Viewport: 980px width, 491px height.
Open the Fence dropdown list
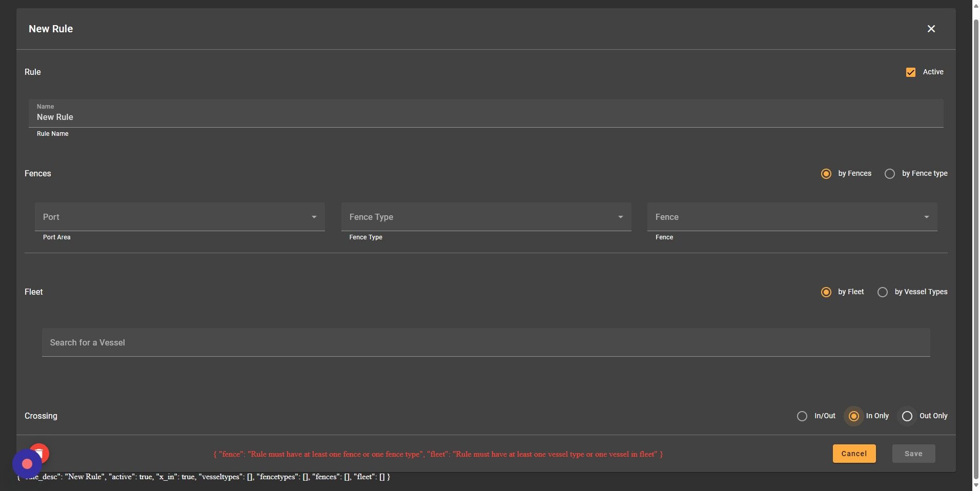pos(792,217)
